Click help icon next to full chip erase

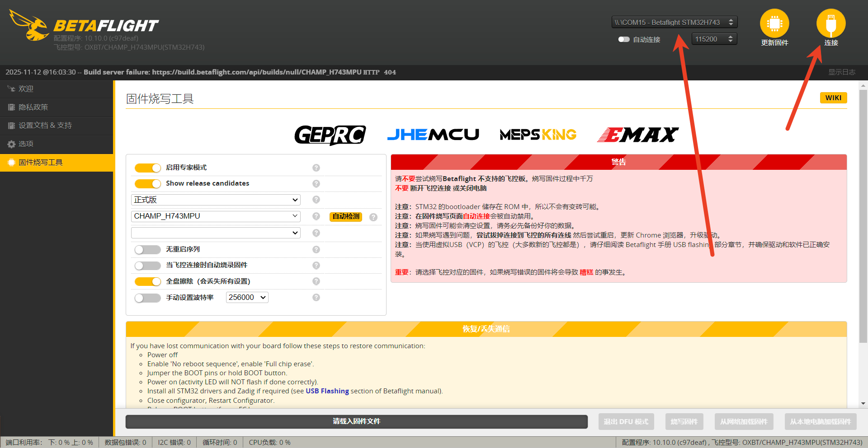(316, 281)
